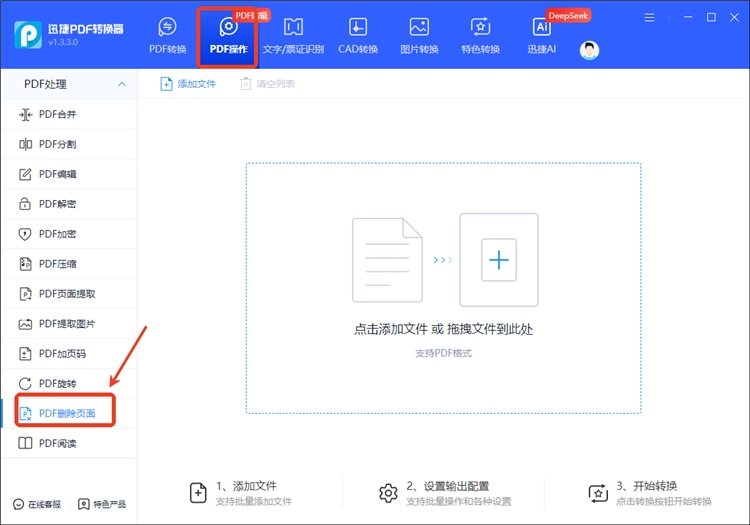Open the 迅捷AI tab

(541, 36)
